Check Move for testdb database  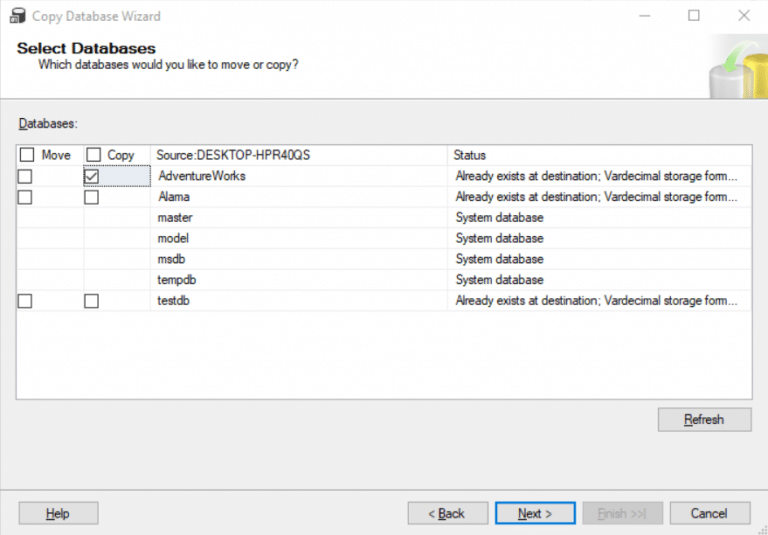(25, 301)
